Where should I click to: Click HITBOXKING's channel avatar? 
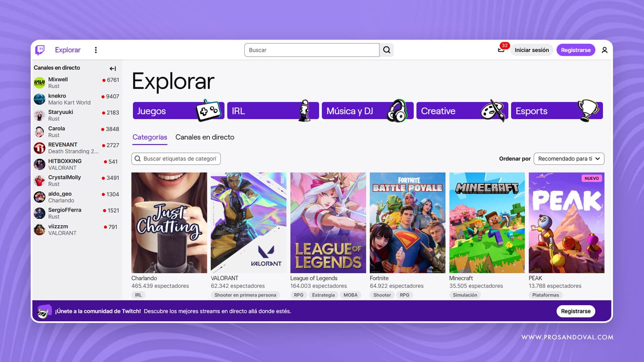39,164
